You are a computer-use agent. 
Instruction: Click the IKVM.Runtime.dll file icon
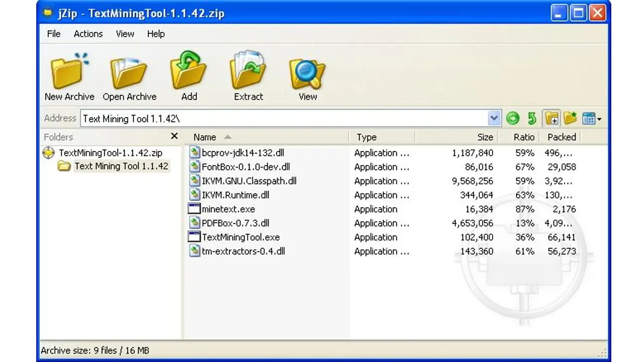(x=194, y=195)
